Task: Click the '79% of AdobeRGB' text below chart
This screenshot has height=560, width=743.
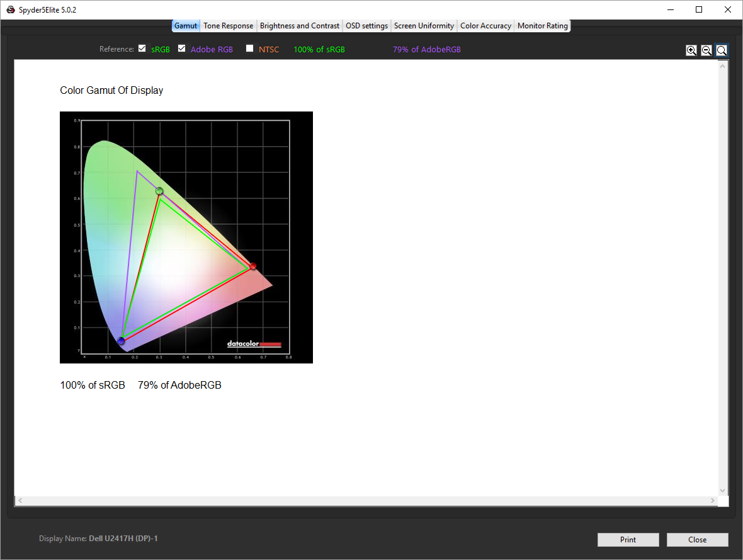Action: (x=179, y=385)
